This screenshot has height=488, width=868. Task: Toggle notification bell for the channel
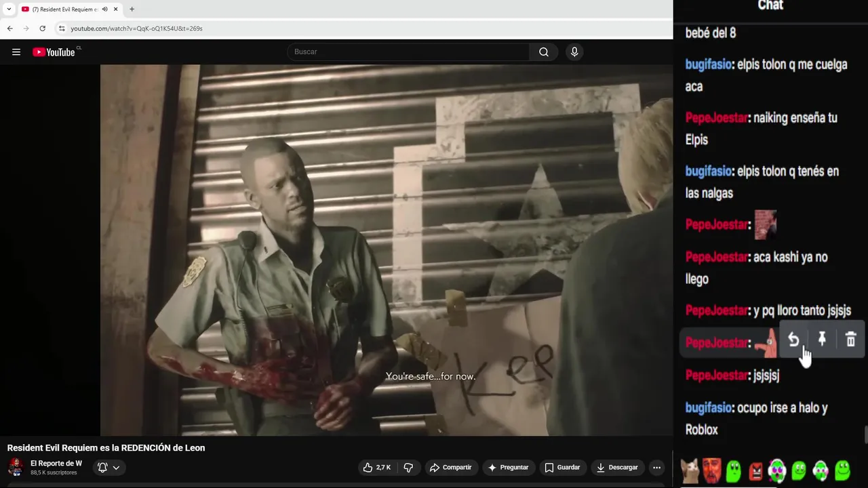[102, 468]
